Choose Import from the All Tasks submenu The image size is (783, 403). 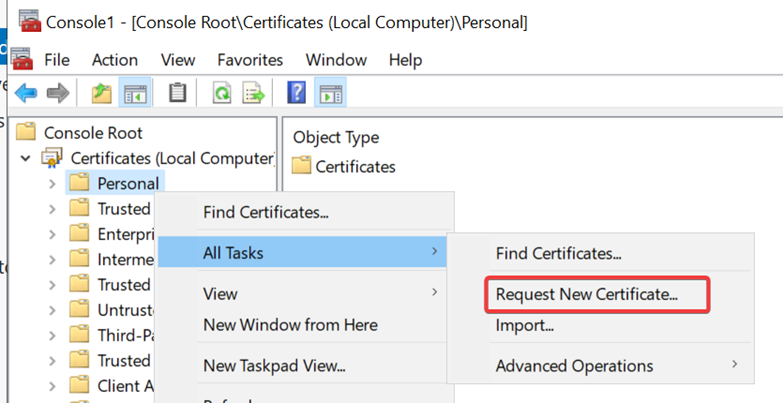pyautogui.click(x=525, y=326)
